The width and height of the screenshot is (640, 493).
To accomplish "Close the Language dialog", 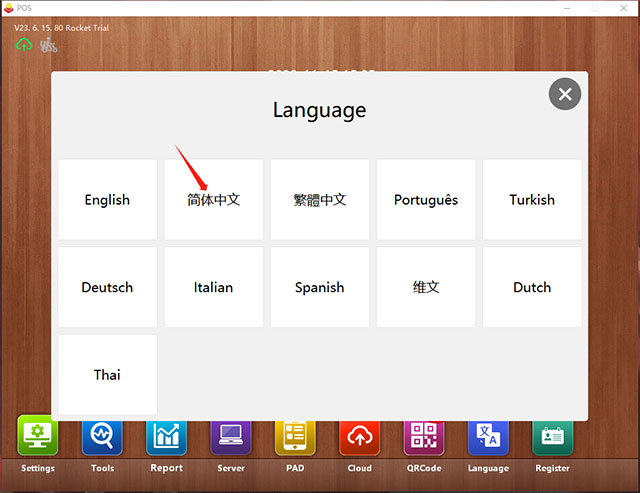I will (565, 94).
